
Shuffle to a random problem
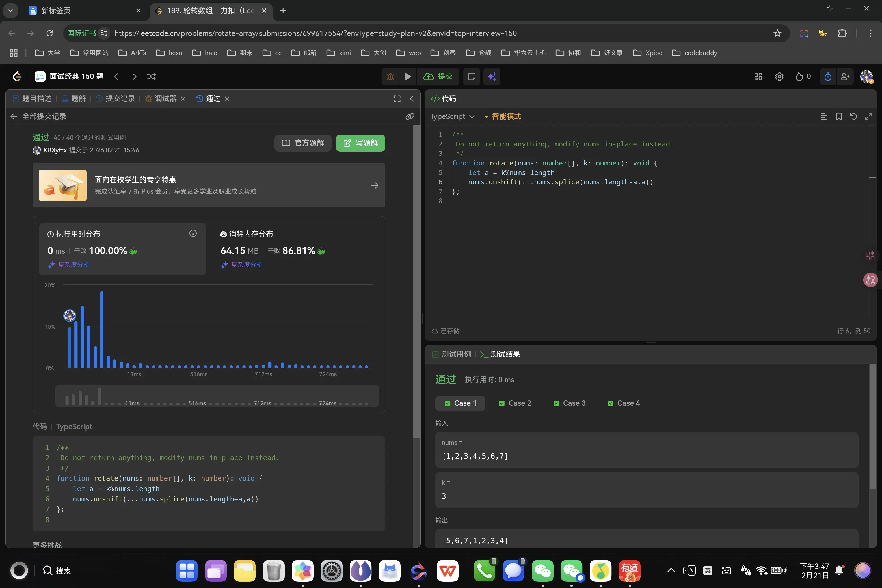coord(152,77)
